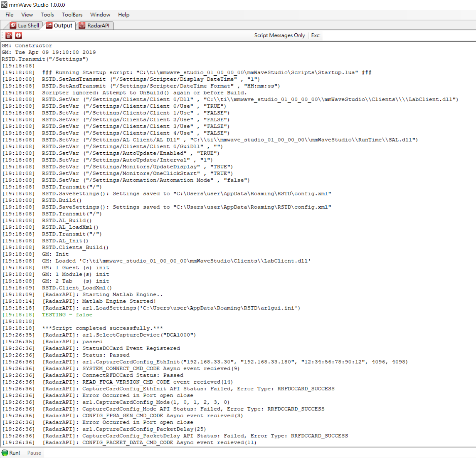Click the 'ar1.CaptureCardConfig_PacketDelay(25)' line

104,429
